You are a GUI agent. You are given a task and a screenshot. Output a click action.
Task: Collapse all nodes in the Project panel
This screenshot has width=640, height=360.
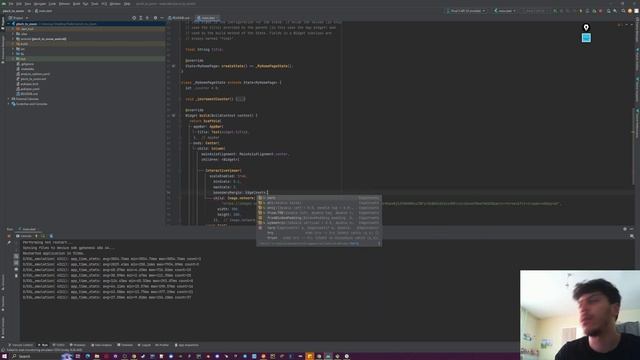147,18
